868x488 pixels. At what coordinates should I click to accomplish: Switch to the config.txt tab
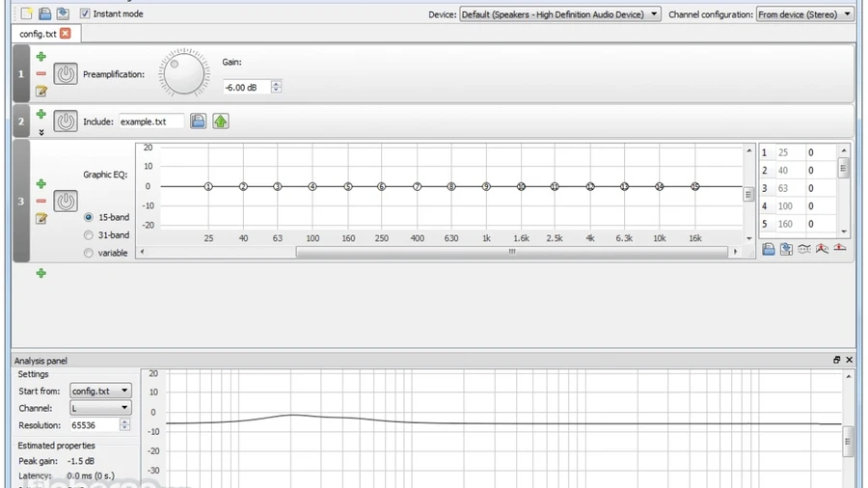tap(38, 34)
